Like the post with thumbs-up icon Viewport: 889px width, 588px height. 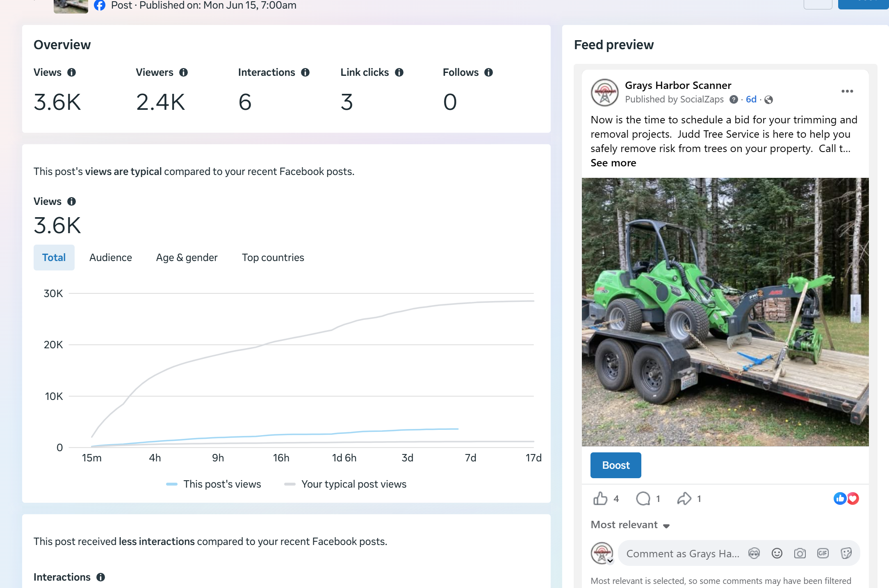click(x=600, y=499)
